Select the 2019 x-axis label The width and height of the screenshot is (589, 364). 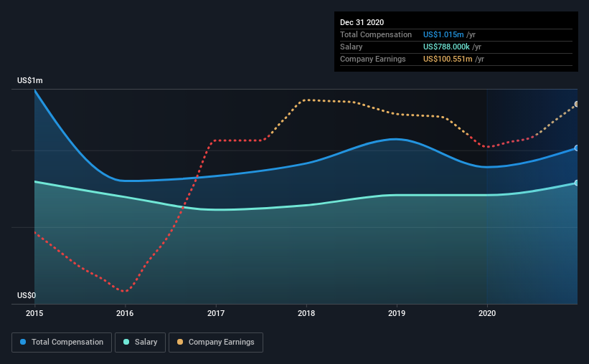[x=397, y=313]
